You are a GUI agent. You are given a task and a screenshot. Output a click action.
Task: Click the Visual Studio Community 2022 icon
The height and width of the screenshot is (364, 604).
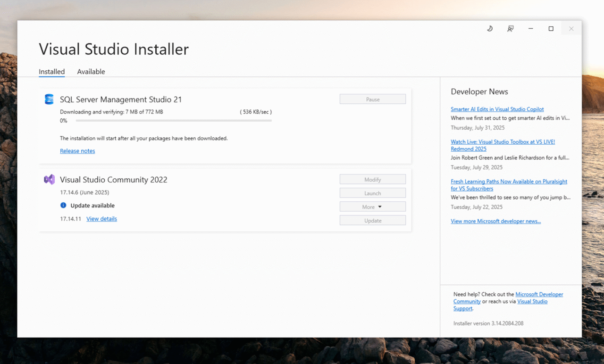49,180
